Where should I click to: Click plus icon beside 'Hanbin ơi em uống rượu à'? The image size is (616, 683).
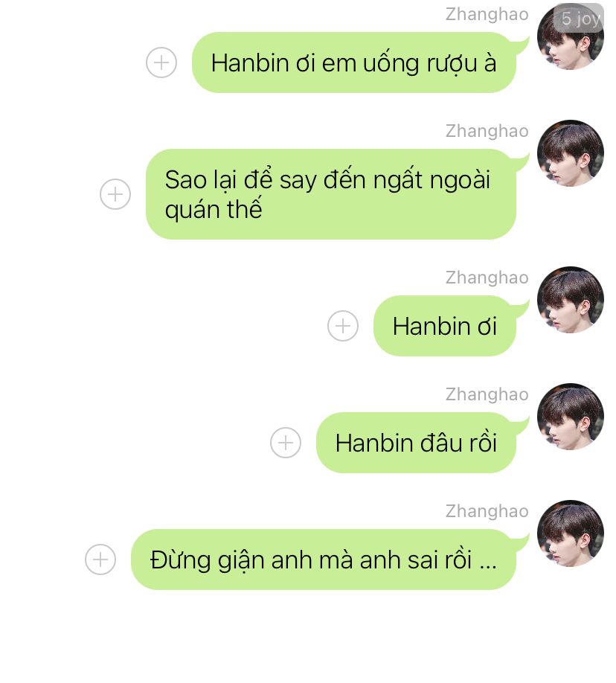tap(161, 62)
